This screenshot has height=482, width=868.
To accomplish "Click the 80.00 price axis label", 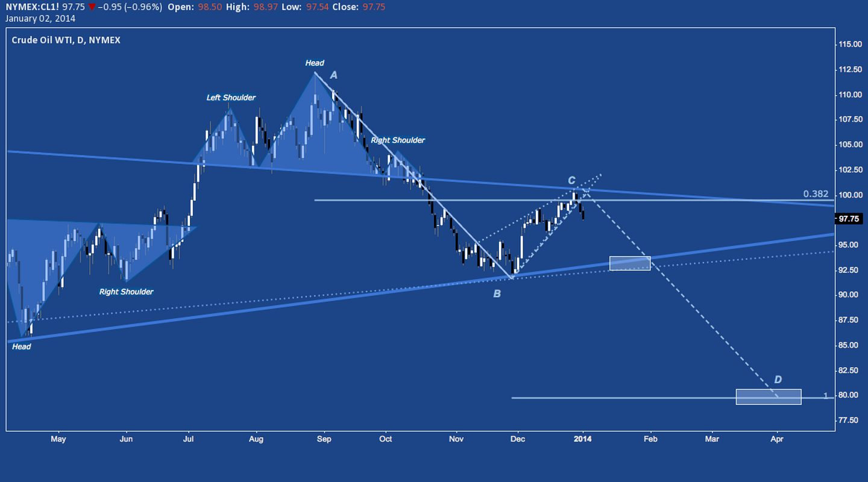I will point(850,395).
